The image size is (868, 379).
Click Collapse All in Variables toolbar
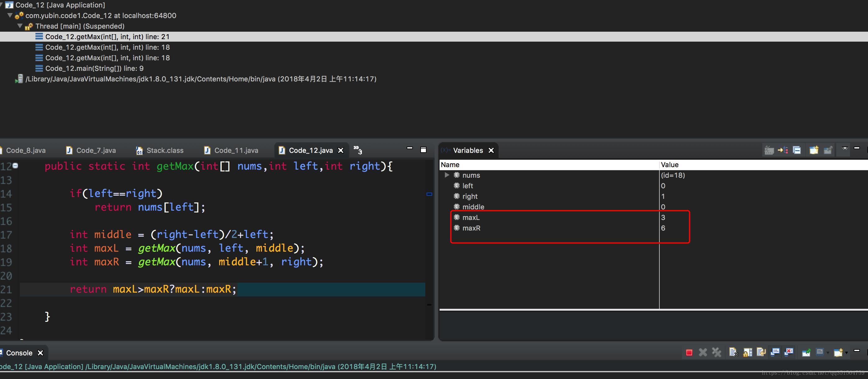(796, 150)
